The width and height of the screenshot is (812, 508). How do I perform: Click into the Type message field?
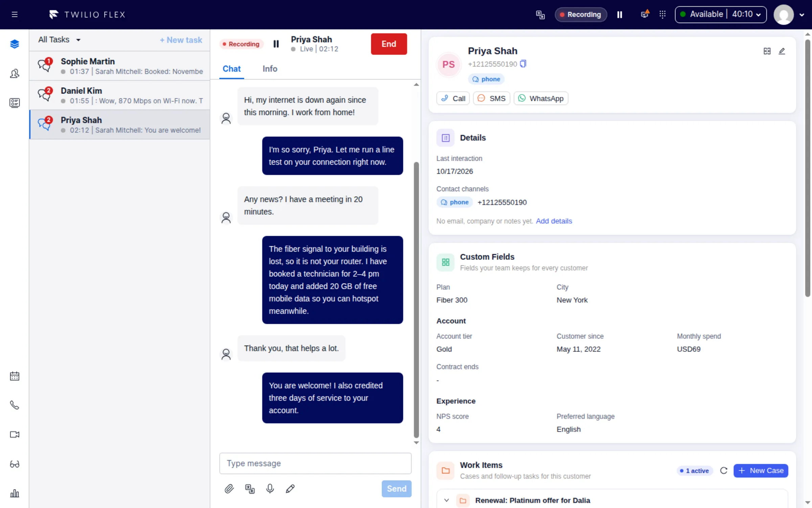coord(315,463)
